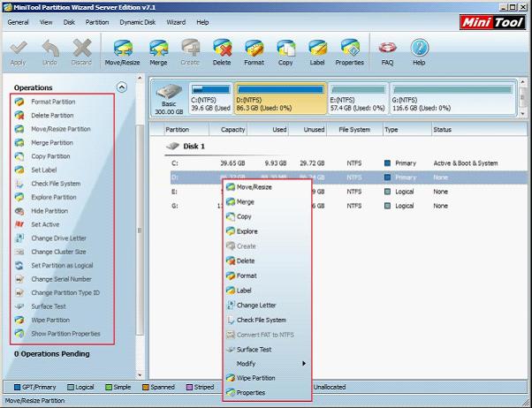The height and width of the screenshot is (408, 532).
Task: Choose Move/Resize Partition in Operations panel
Action: 61,129
